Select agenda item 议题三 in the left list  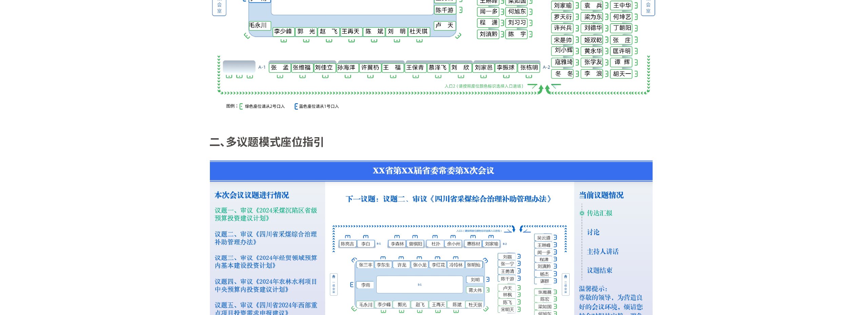click(x=265, y=261)
